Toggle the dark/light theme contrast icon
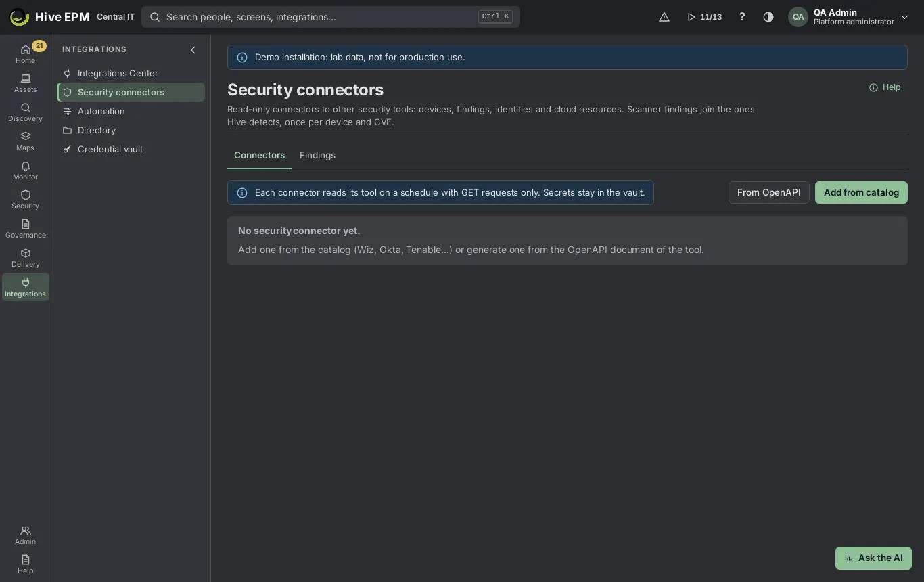This screenshot has width=924, height=582. [x=768, y=17]
